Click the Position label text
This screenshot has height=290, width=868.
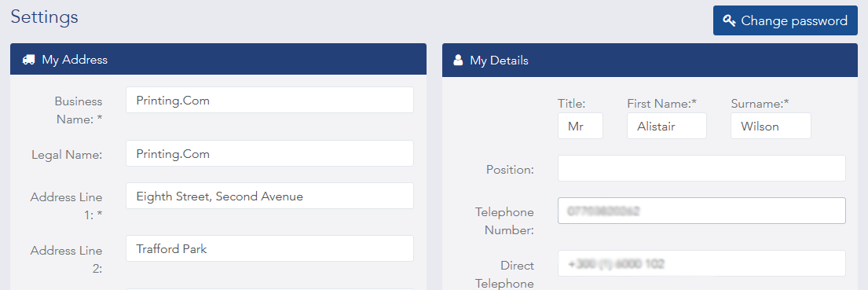pyautogui.click(x=510, y=170)
